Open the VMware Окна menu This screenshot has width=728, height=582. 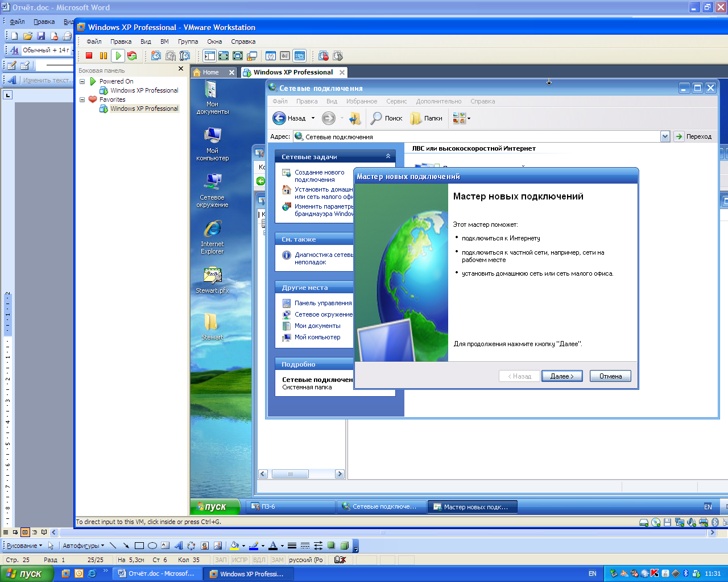coord(214,41)
